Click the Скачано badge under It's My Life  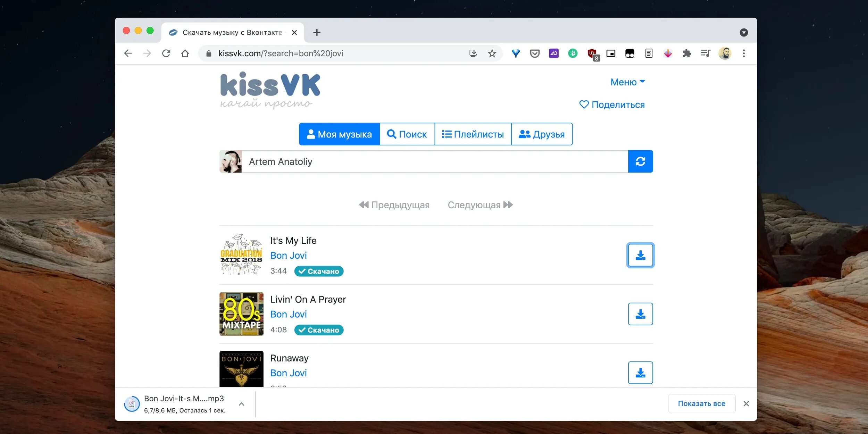coord(319,271)
